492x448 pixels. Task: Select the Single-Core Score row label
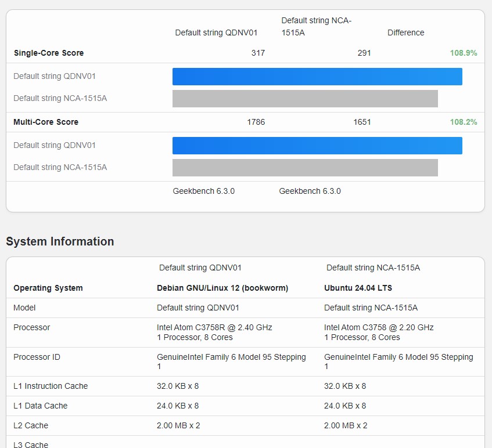pos(49,53)
